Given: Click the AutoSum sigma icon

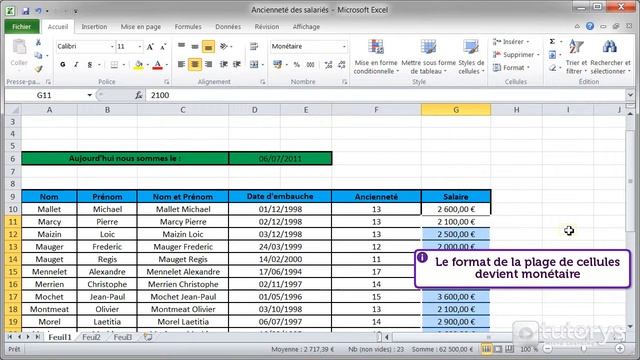Looking at the screenshot, I should pyautogui.click(x=552, y=41).
